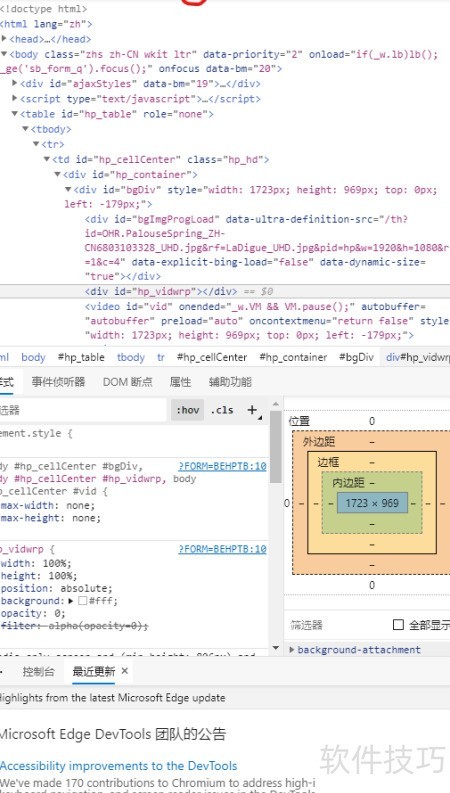Expand the background-attachment computed property

tap(292, 650)
